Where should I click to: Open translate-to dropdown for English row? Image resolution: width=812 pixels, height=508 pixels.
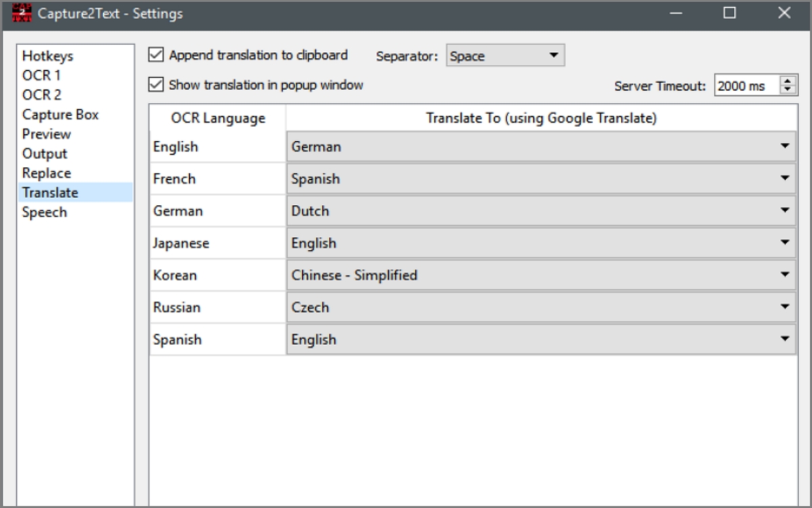(541, 146)
